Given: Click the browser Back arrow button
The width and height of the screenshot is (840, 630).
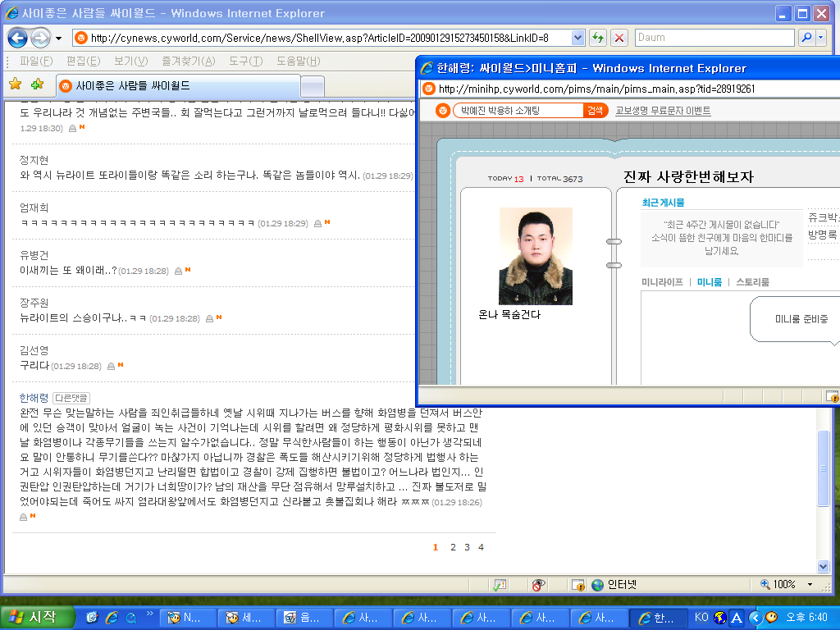Looking at the screenshot, I should [x=17, y=38].
